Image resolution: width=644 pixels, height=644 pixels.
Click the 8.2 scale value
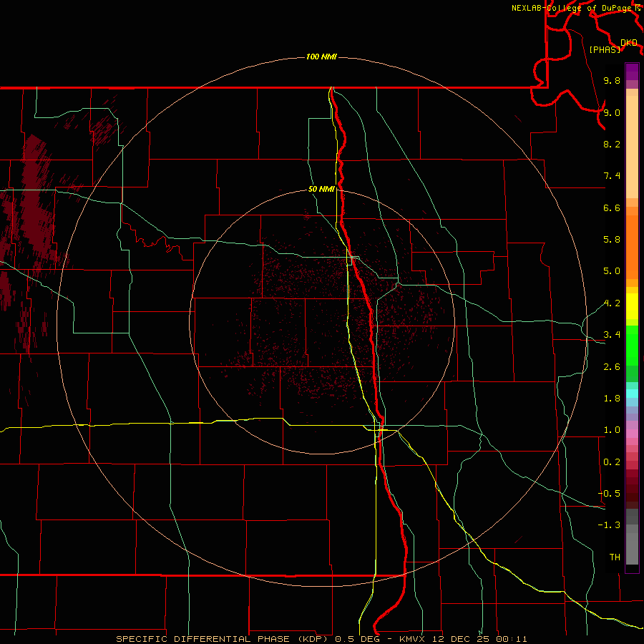tap(612, 144)
